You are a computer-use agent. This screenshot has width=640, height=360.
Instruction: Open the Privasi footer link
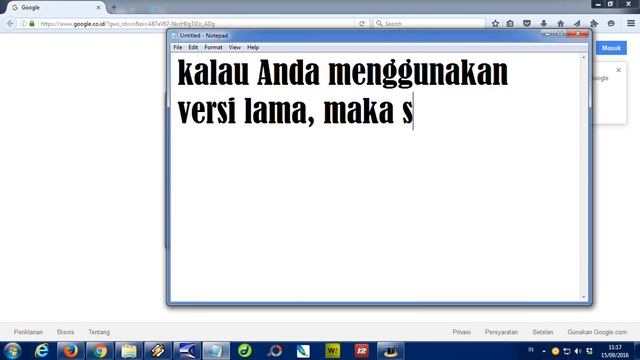[462, 332]
